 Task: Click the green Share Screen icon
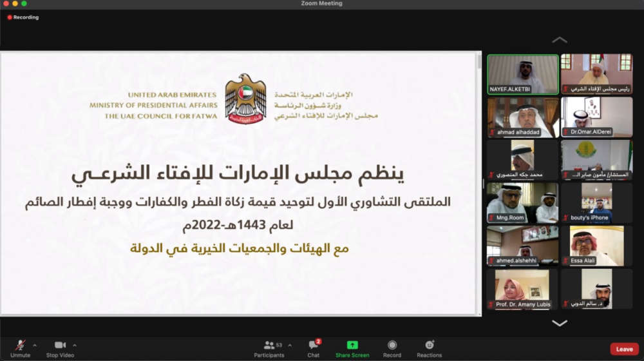[352, 345]
